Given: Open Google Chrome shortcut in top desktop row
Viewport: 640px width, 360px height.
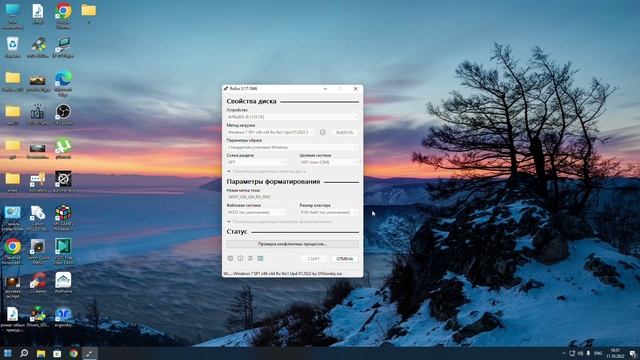Looking at the screenshot, I should (x=63, y=15).
